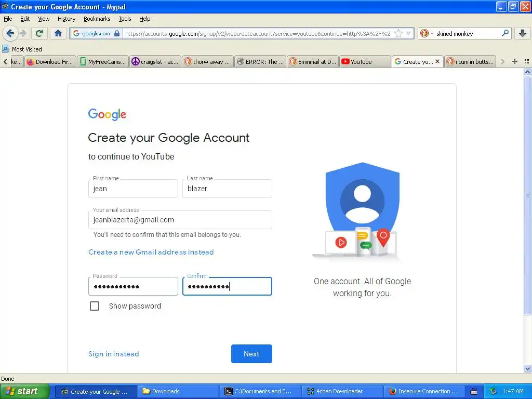Open the Edit menu
This screenshot has height=399, width=532.
[25, 19]
